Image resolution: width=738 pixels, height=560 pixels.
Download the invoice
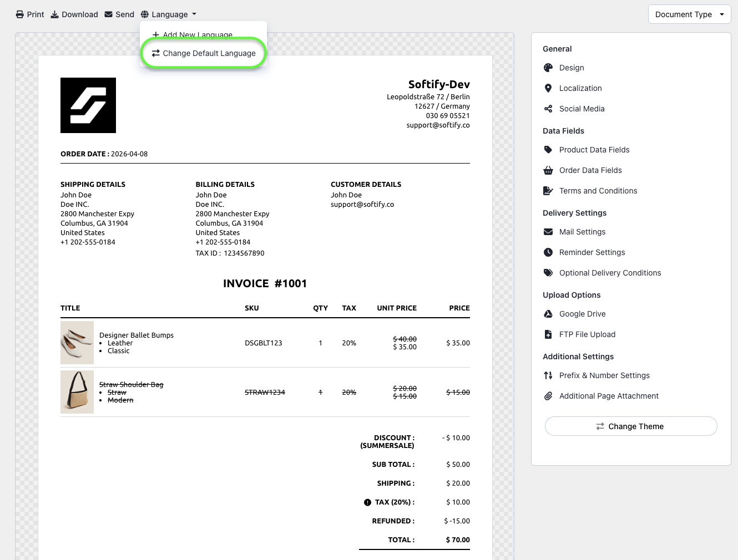[74, 14]
